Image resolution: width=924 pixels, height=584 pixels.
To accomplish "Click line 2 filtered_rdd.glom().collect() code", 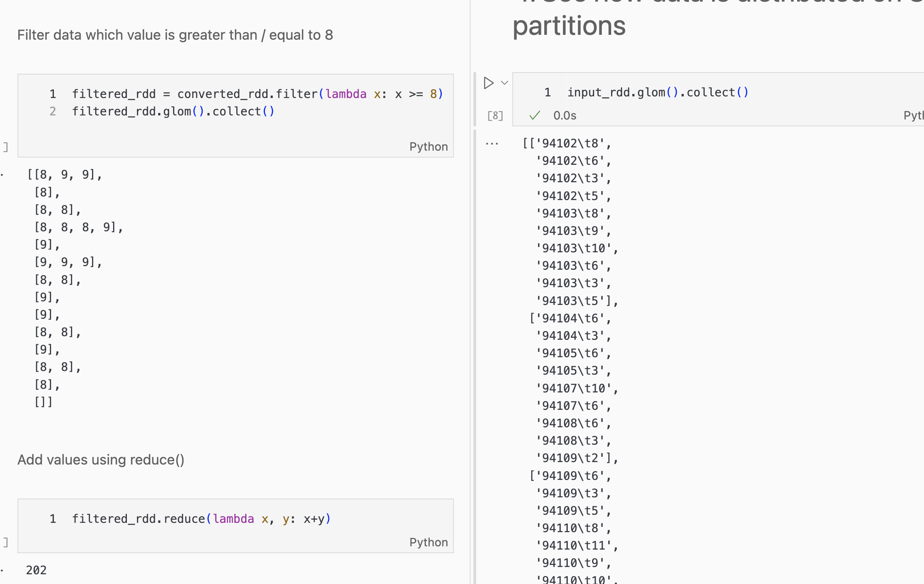I will click(173, 111).
